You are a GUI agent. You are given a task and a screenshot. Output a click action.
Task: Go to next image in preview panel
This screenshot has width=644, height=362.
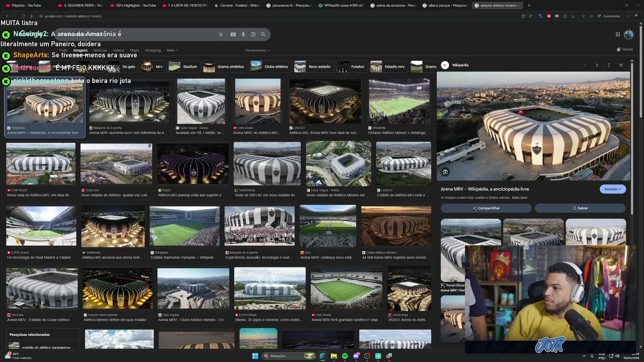click(x=597, y=65)
